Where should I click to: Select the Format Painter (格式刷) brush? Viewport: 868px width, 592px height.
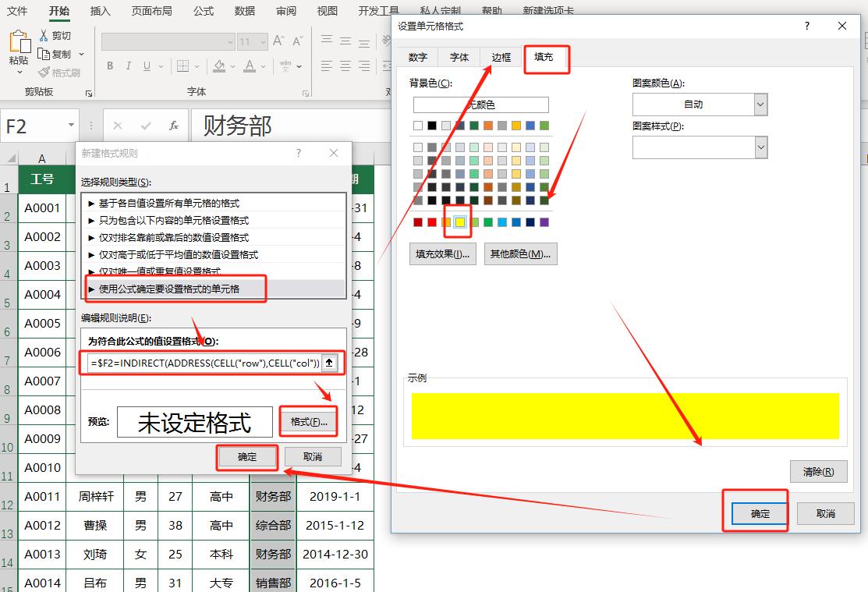tap(44, 73)
